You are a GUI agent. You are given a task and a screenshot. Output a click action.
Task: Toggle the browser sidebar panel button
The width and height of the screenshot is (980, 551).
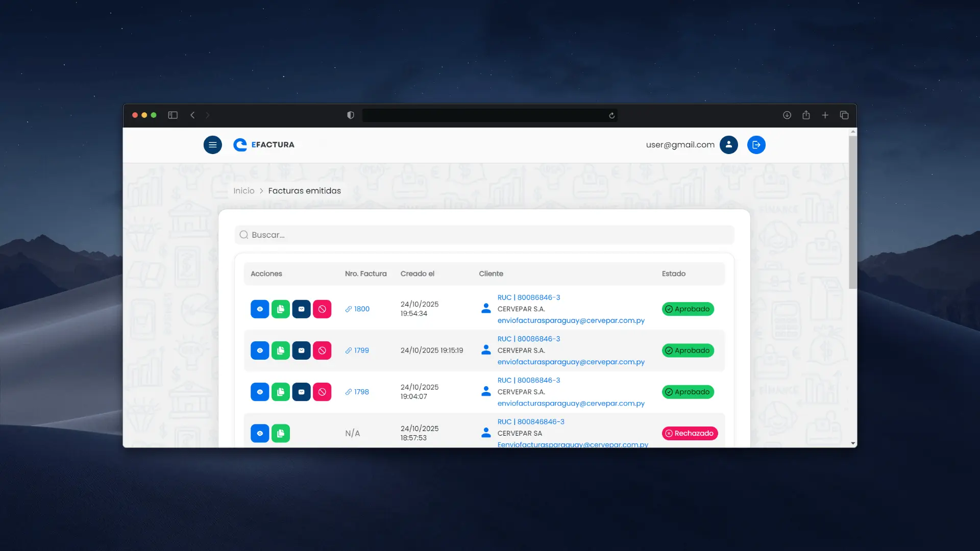coord(173,115)
